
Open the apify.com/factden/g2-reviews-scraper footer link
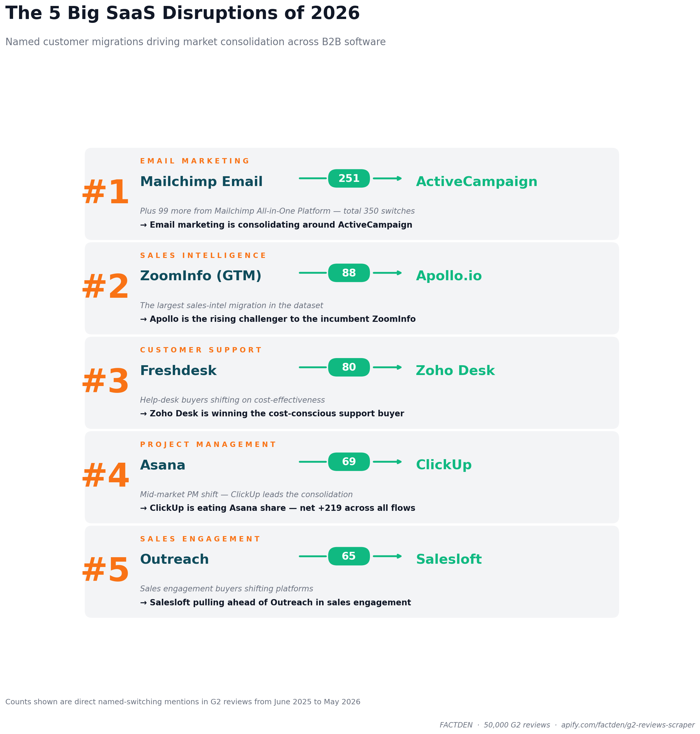628,725
